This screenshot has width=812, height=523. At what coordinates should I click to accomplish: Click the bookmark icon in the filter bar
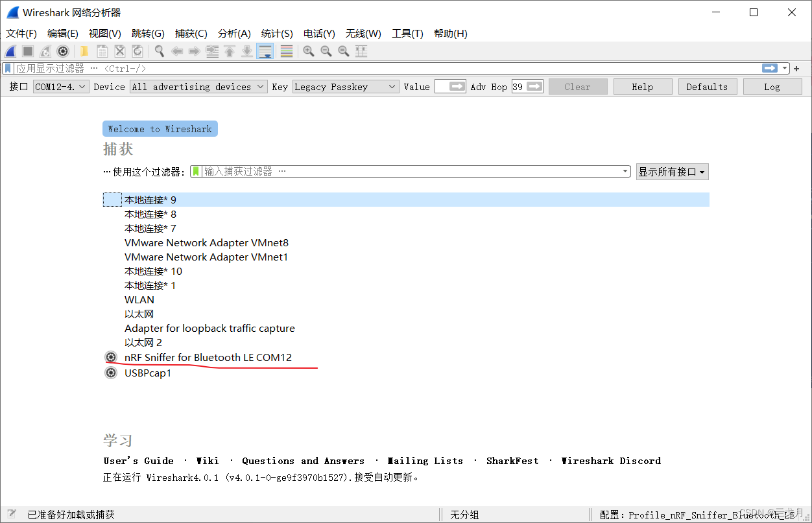[x=7, y=68]
